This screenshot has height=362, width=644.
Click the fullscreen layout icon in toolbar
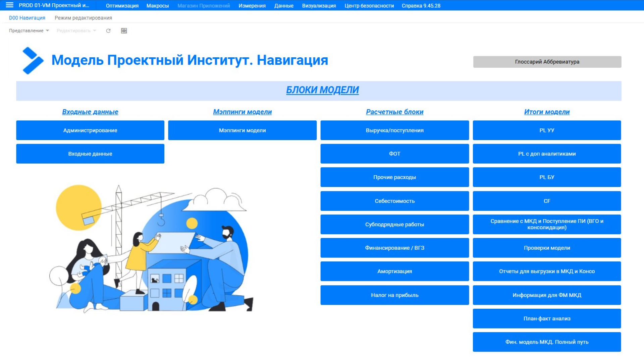(x=124, y=31)
